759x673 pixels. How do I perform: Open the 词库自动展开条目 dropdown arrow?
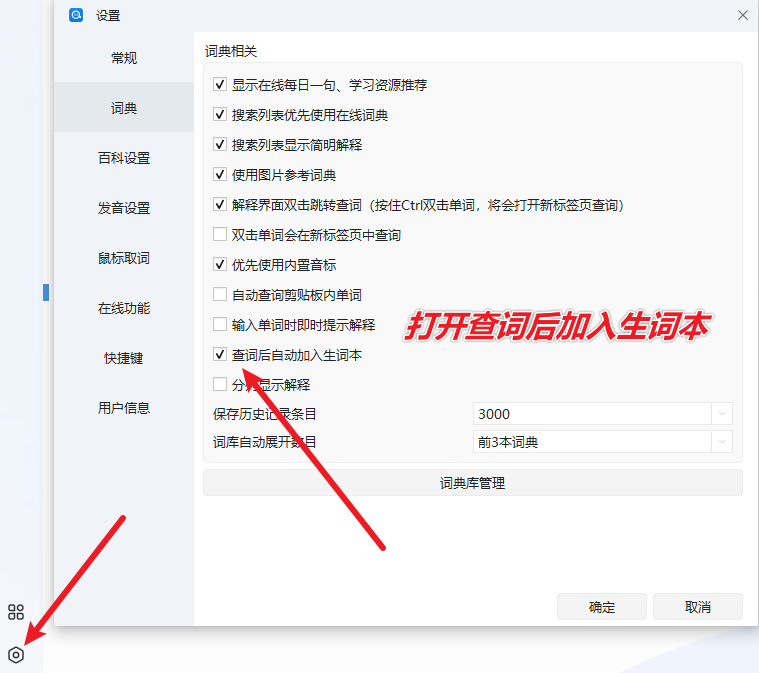tap(721, 442)
